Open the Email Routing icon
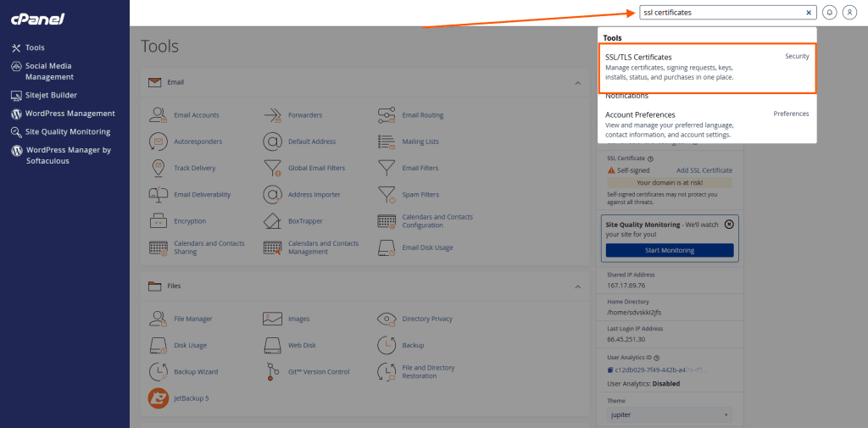The width and height of the screenshot is (868, 428). point(387,115)
